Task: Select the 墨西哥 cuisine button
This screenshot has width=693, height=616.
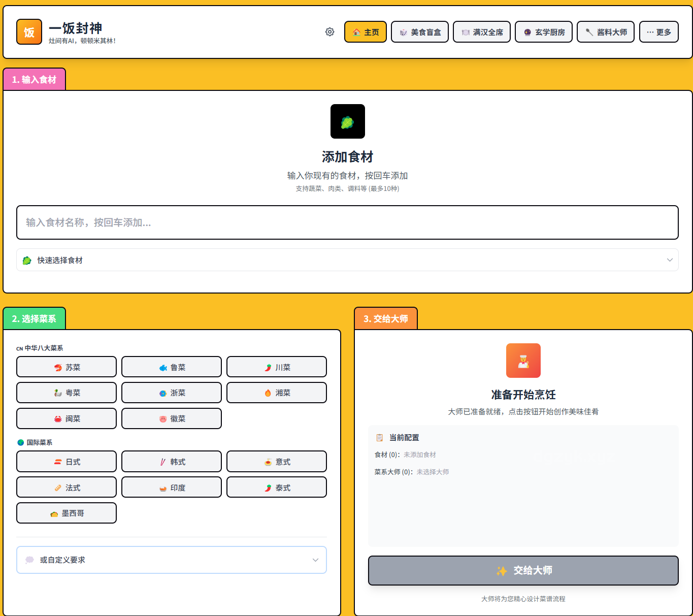Action: [67, 513]
